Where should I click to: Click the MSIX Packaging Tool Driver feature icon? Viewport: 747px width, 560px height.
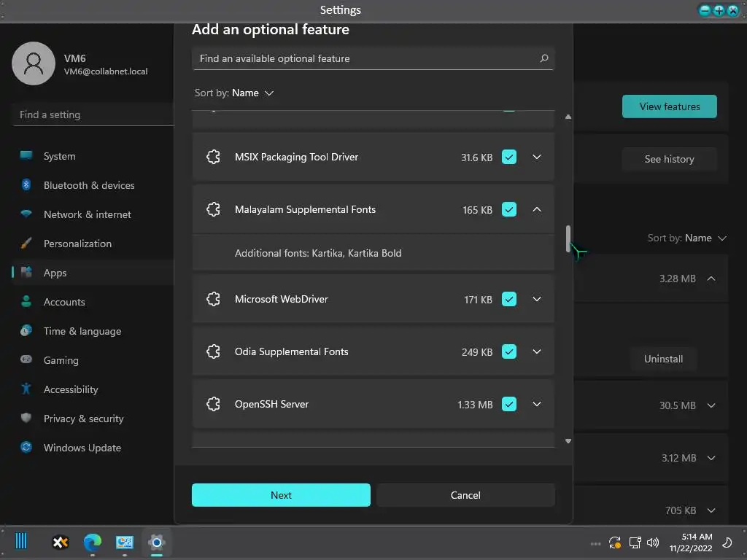tap(214, 157)
